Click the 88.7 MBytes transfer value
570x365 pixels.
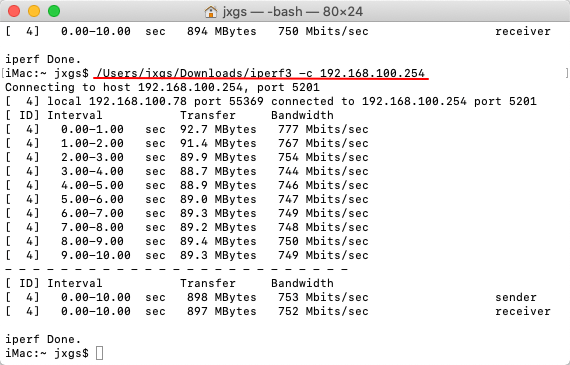tap(218, 171)
